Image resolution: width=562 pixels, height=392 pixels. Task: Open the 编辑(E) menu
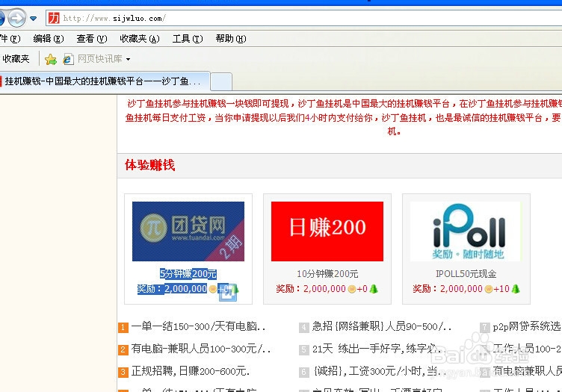tap(49, 39)
